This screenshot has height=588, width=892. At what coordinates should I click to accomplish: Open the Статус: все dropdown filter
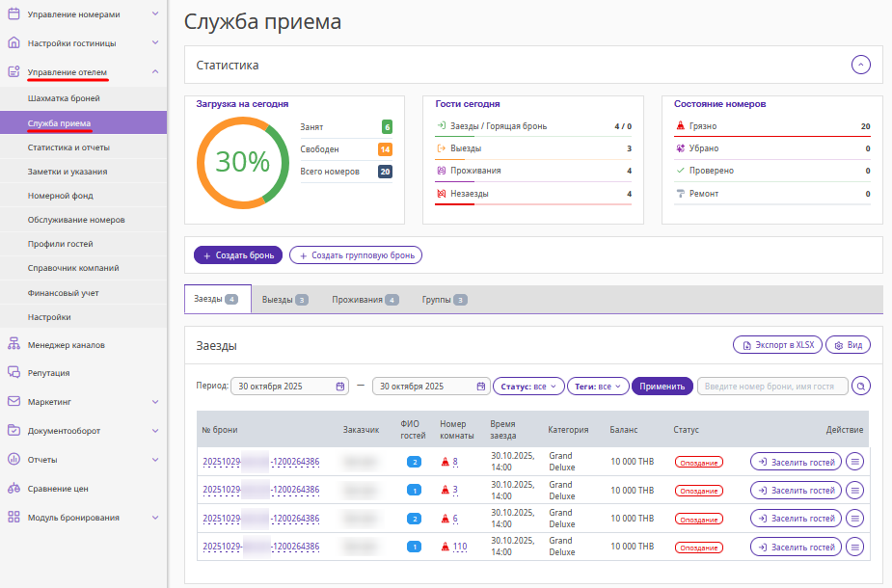click(527, 387)
